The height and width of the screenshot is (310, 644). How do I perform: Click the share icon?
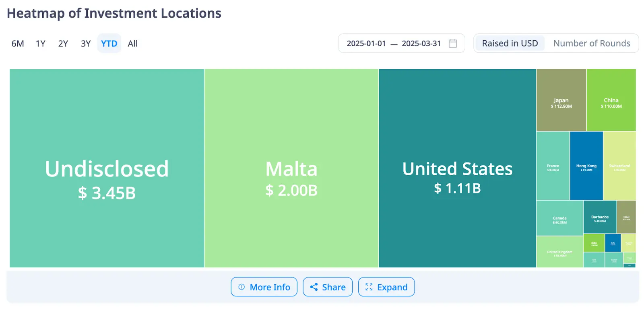pos(314,287)
